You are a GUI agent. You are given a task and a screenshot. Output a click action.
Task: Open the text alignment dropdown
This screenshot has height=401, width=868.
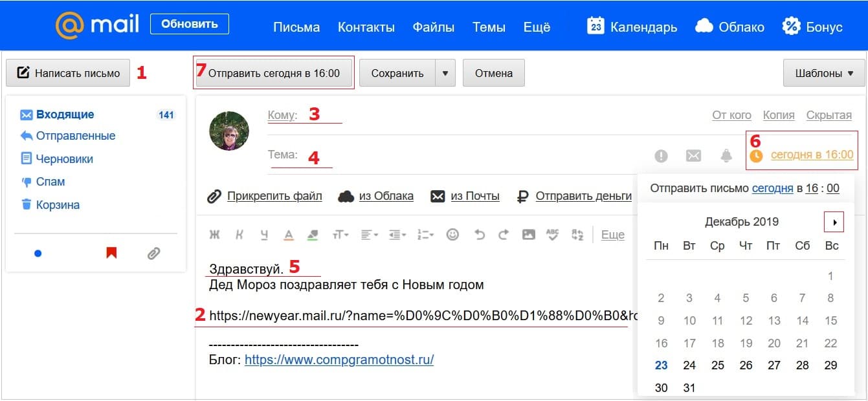coord(369,235)
